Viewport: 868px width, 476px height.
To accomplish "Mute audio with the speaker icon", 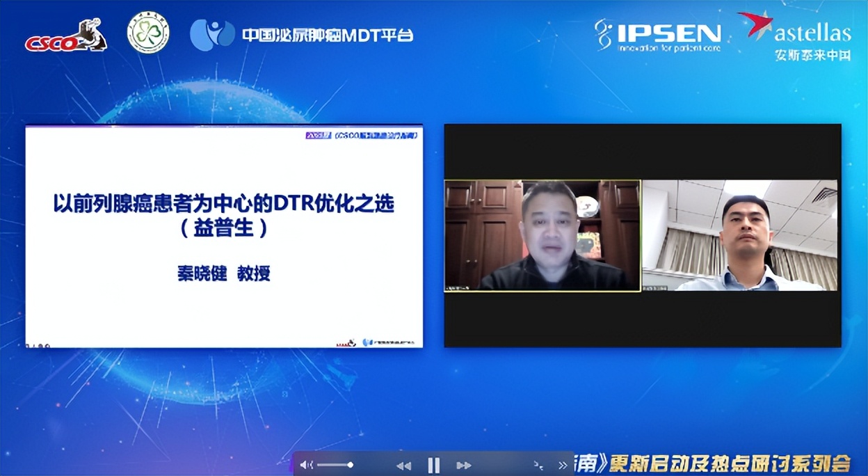I will click(x=306, y=465).
